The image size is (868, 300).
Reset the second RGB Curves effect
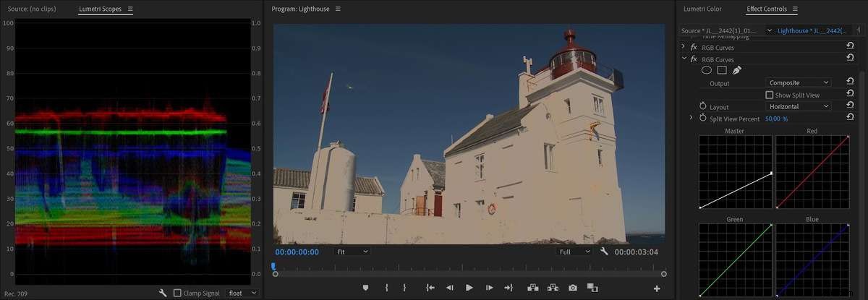[x=851, y=59]
